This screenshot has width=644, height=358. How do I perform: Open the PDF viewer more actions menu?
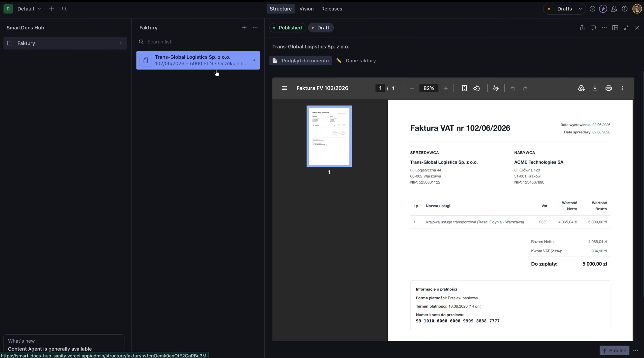[x=622, y=88]
